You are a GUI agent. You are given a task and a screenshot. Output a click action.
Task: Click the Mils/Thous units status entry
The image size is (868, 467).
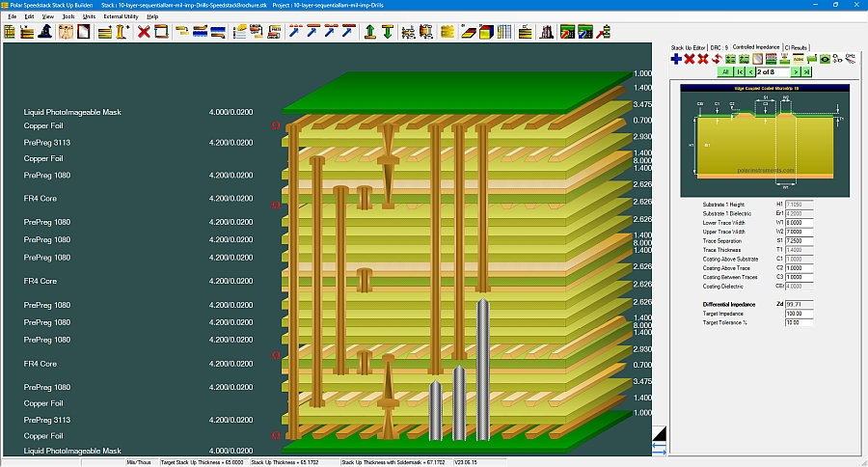138,462
